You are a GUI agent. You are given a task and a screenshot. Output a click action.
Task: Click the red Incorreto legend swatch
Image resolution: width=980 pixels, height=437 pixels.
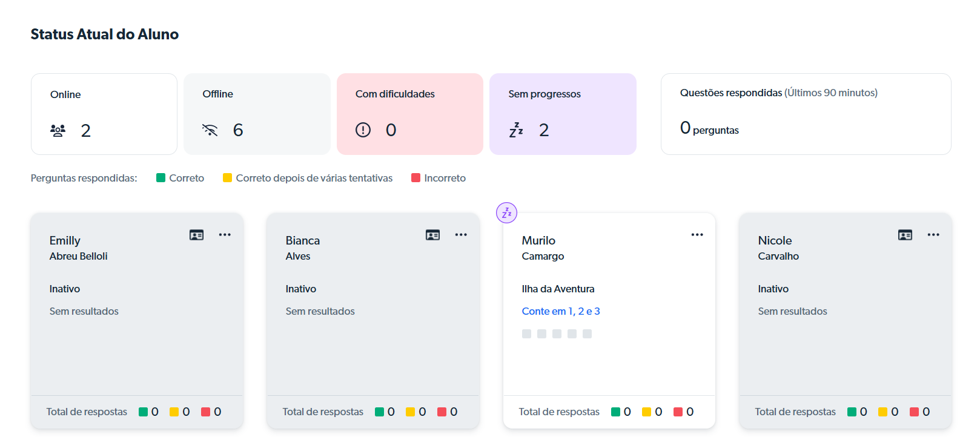[x=416, y=178]
